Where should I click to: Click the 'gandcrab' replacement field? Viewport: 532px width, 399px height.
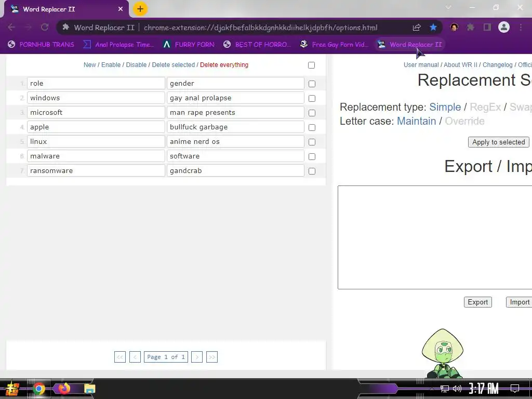click(x=235, y=170)
